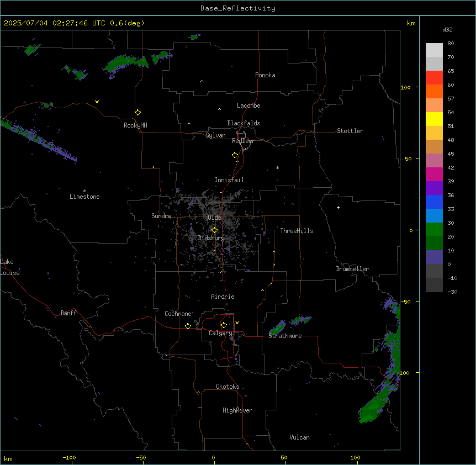476x465 pixels.
Task: Click the HighRiver label
Action: coord(237,410)
